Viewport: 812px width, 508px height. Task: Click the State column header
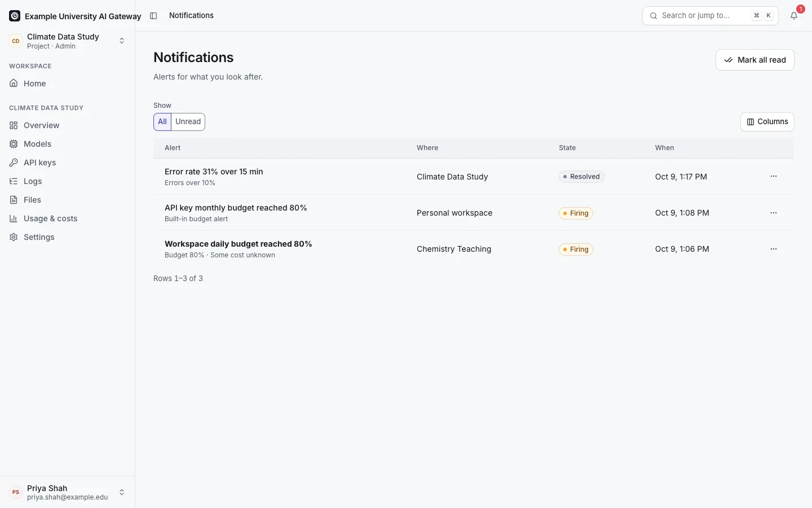click(x=567, y=148)
